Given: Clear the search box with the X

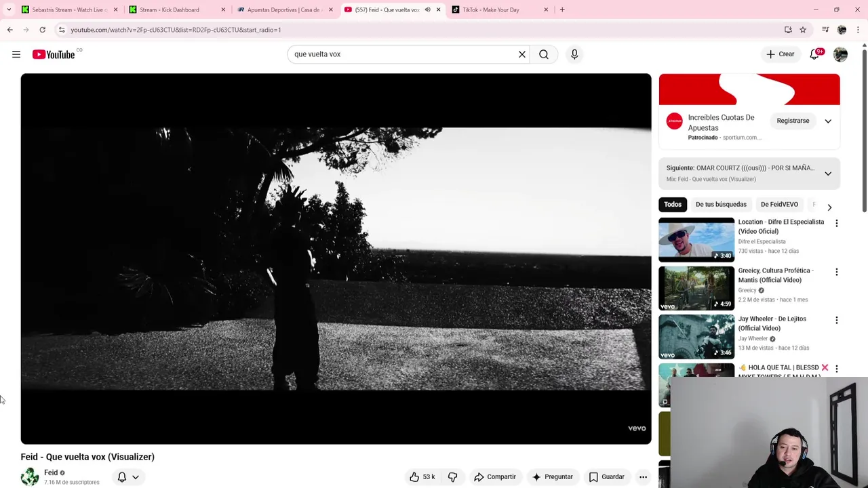Looking at the screenshot, I should point(522,54).
